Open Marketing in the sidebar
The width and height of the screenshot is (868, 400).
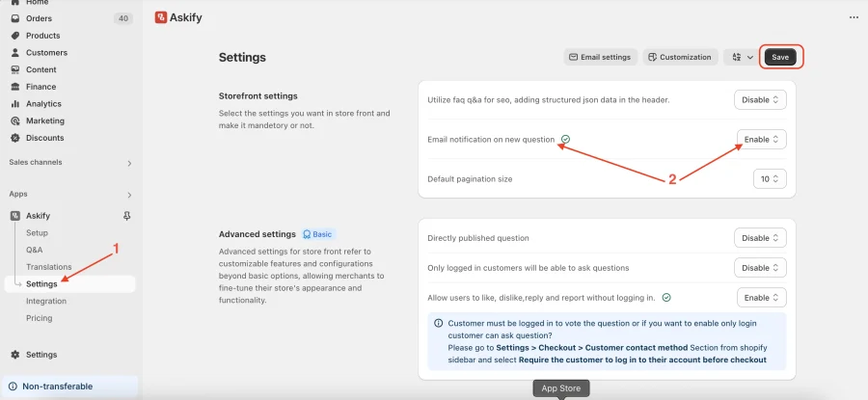pos(44,120)
